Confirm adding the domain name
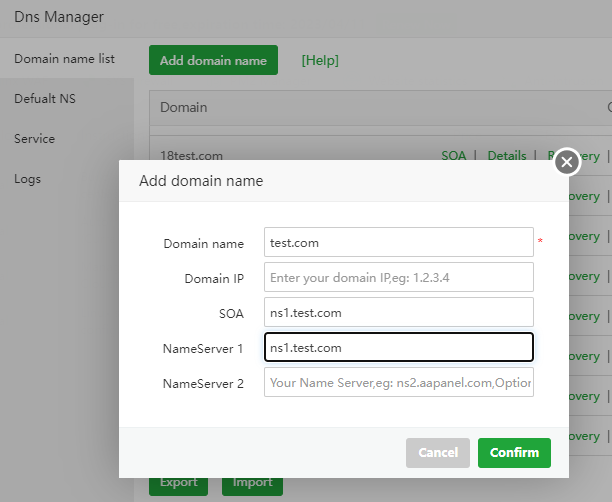 tap(514, 452)
